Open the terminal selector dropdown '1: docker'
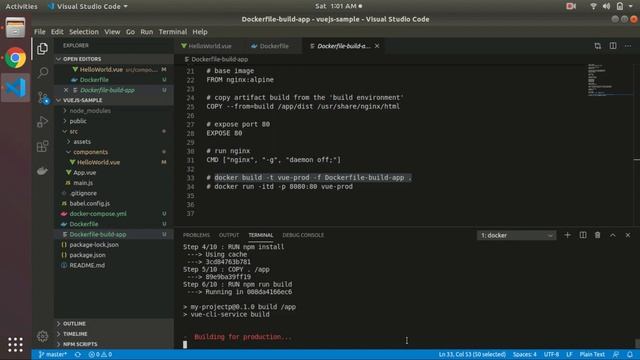 (x=516, y=236)
